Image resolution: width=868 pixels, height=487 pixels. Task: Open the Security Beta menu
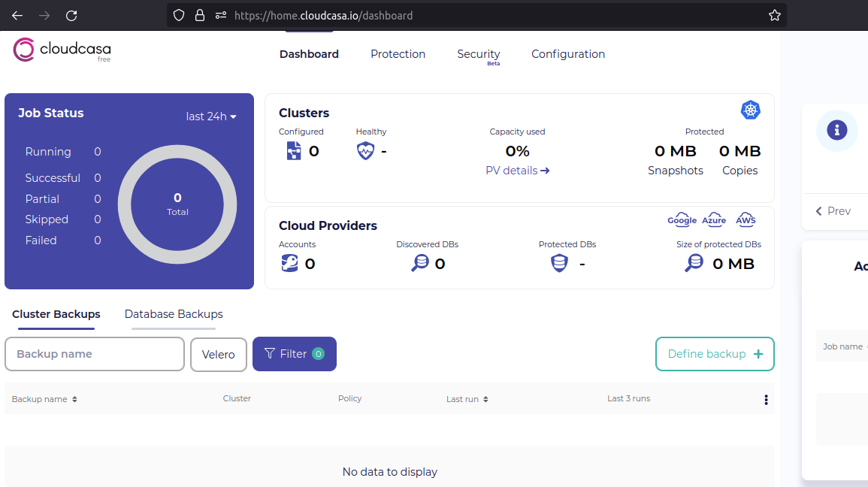pos(478,56)
